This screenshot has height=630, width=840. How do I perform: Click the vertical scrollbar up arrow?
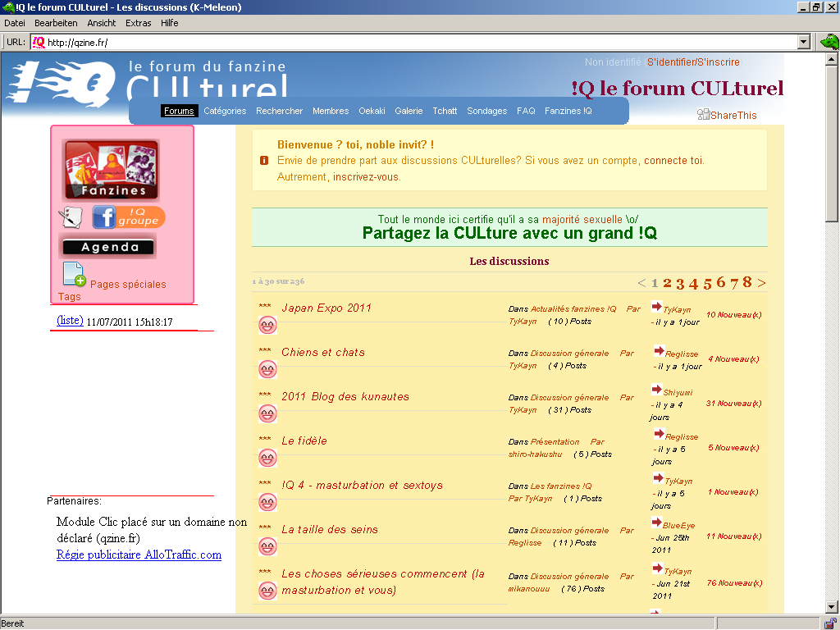pyautogui.click(x=832, y=58)
